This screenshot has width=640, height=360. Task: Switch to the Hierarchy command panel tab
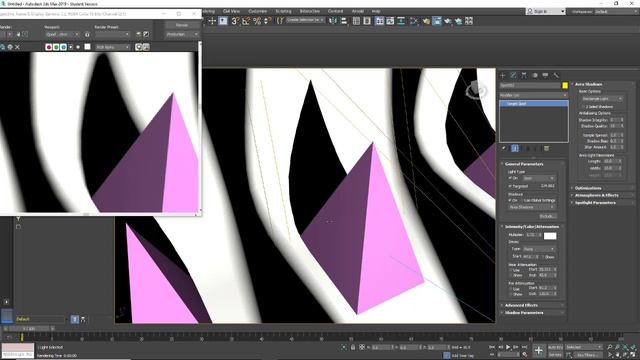[524, 76]
